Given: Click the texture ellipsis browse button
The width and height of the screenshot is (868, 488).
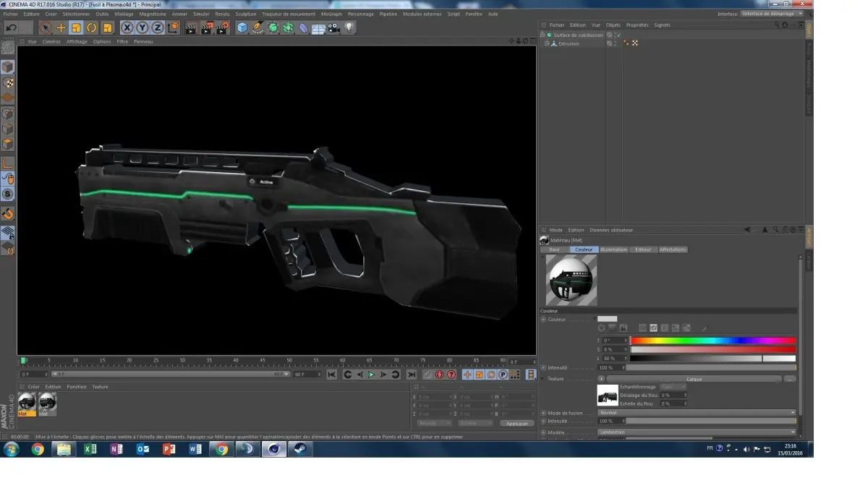Looking at the screenshot, I should coord(790,379).
